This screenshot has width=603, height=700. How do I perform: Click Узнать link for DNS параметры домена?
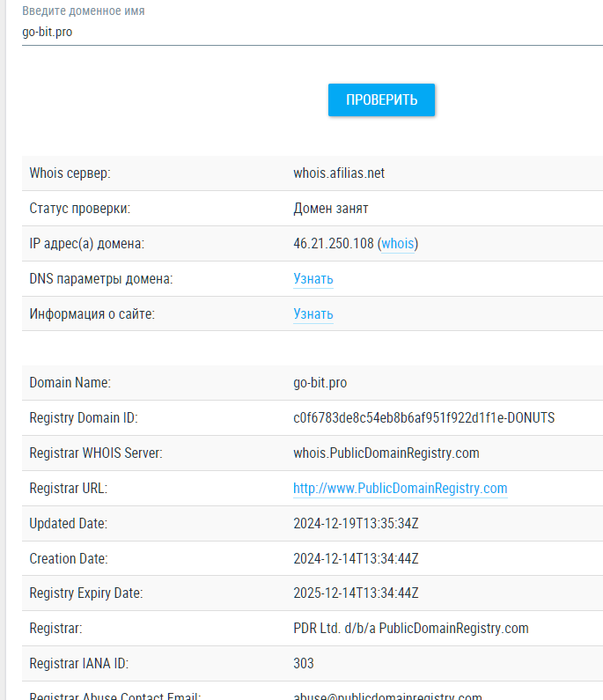(313, 279)
